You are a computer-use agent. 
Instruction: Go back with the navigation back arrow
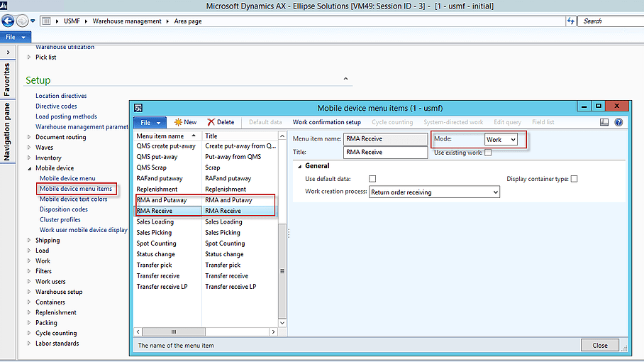point(8,21)
